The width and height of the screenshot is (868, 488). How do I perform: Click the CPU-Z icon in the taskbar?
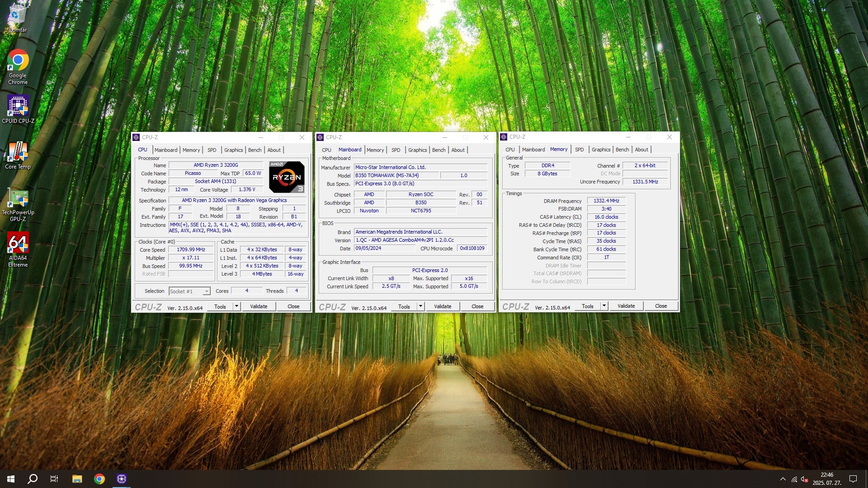[122, 479]
